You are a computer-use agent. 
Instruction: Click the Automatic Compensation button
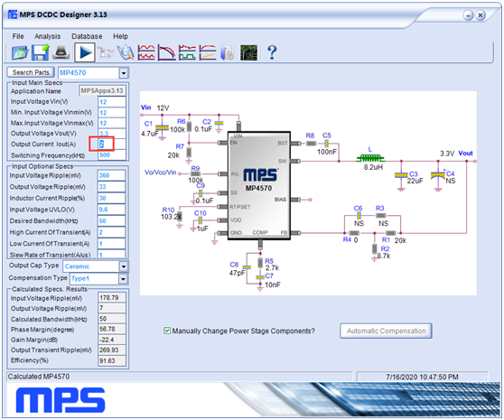click(x=386, y=331)
